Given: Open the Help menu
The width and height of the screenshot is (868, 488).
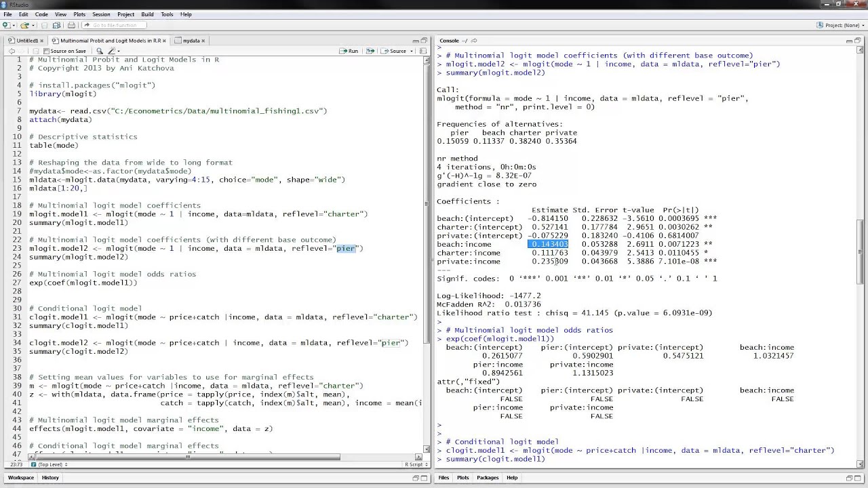Looking at the screenshot, I should 186,14.
